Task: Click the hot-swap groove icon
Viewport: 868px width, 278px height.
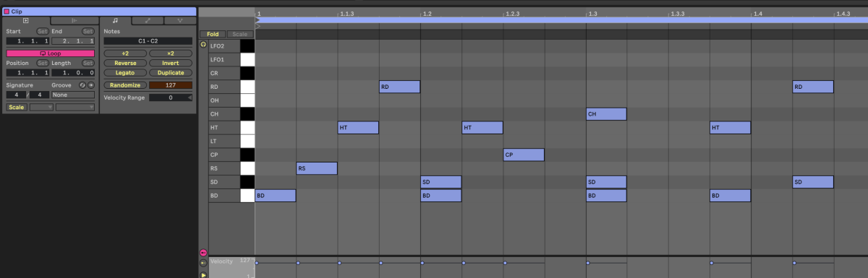Action: [82, 85]
